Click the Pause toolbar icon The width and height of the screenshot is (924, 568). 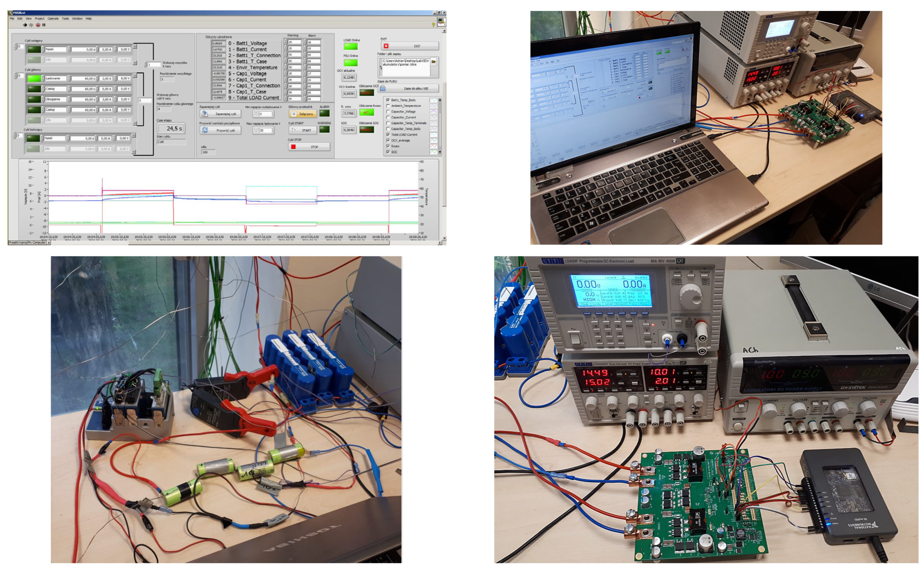tap(44, 25)
